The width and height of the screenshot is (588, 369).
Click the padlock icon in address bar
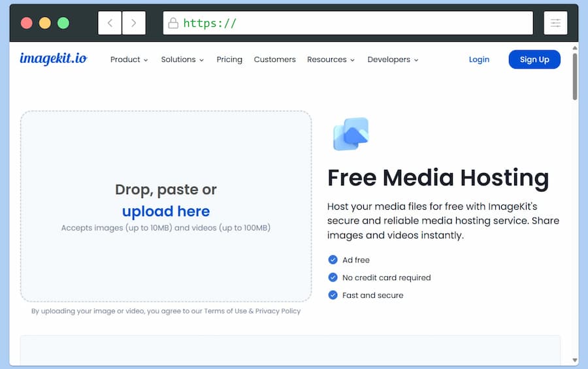tap(173, 24)
